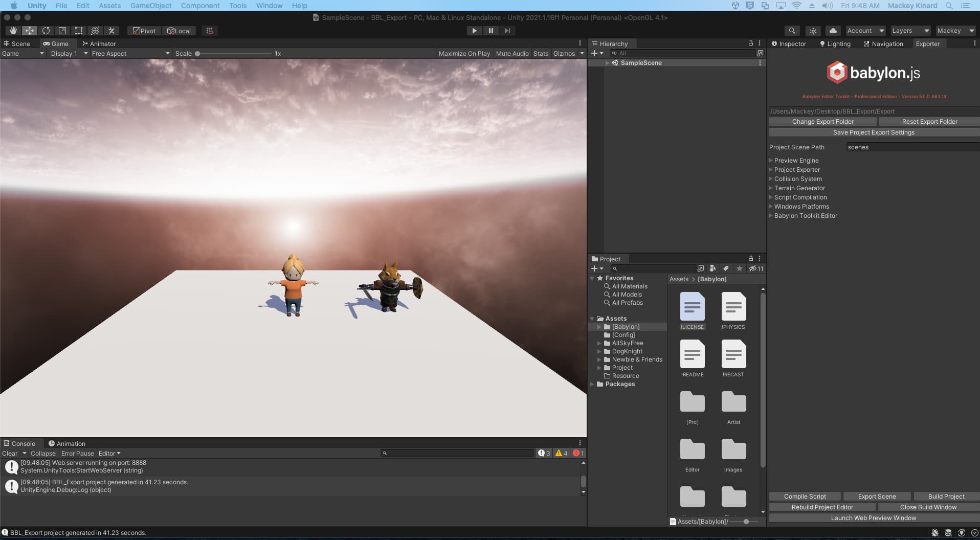Open the cloud services button
980x540 pixels.
(833, 31)
